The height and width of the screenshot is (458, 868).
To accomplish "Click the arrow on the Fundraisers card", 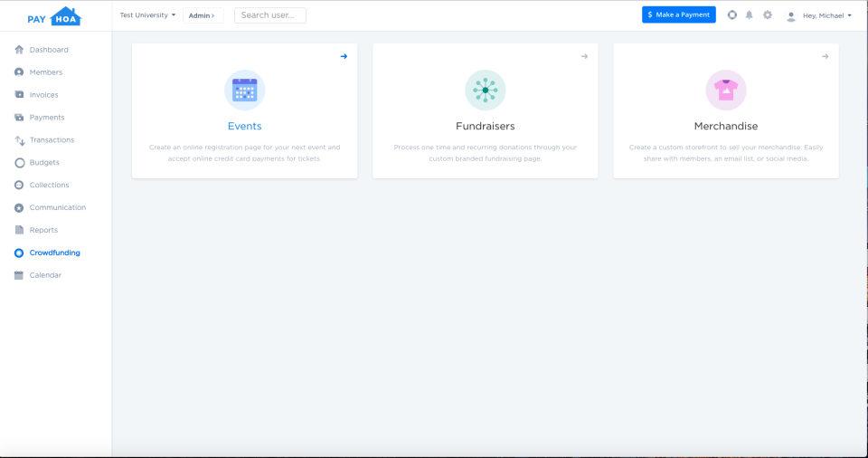I will tap(585, 56).
